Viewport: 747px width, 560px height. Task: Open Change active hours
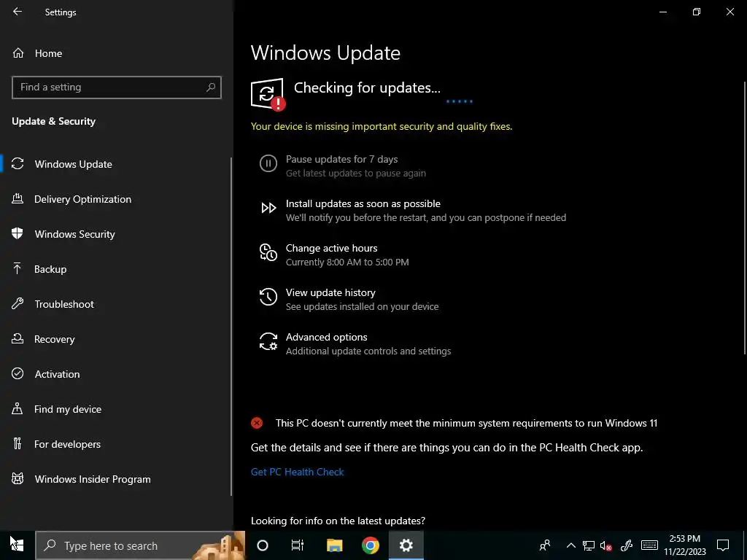[x=332, y=248]
